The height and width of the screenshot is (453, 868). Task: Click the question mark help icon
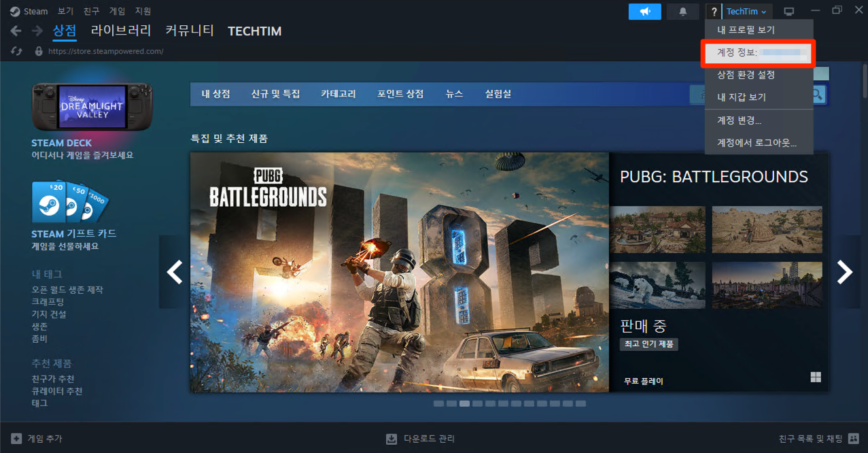point(714,12)
